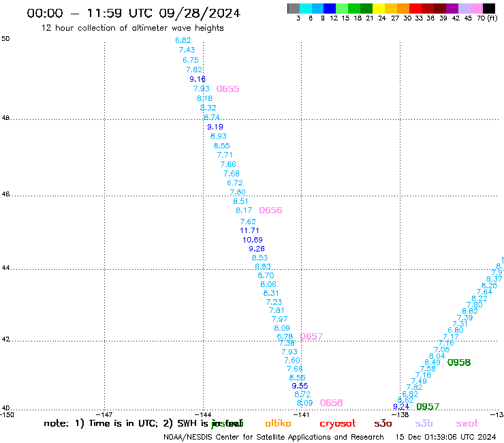This screenshot has width=504, height=443.
Task: Click the title '00:00 – 11:59 UTC 09/28/2024'
Action: pos(133,13)
